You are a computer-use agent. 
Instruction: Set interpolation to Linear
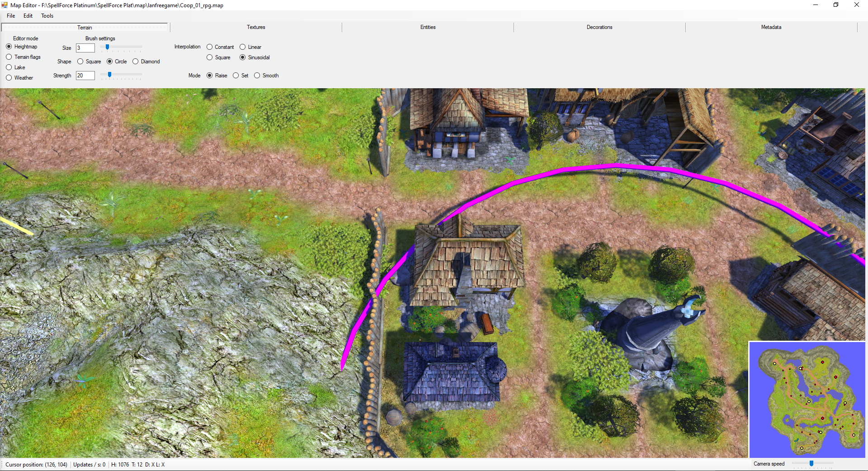pyautogui.click(x=251, y=47)
